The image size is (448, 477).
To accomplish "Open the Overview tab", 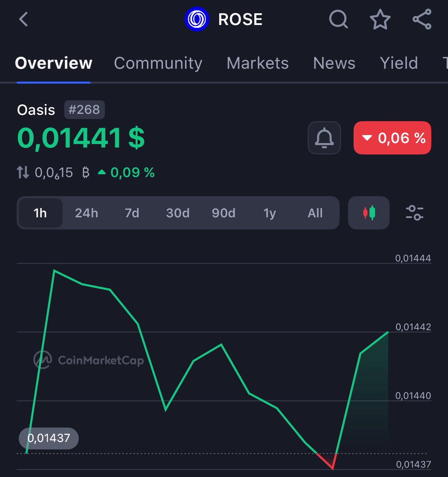I will tap(54, 63).
